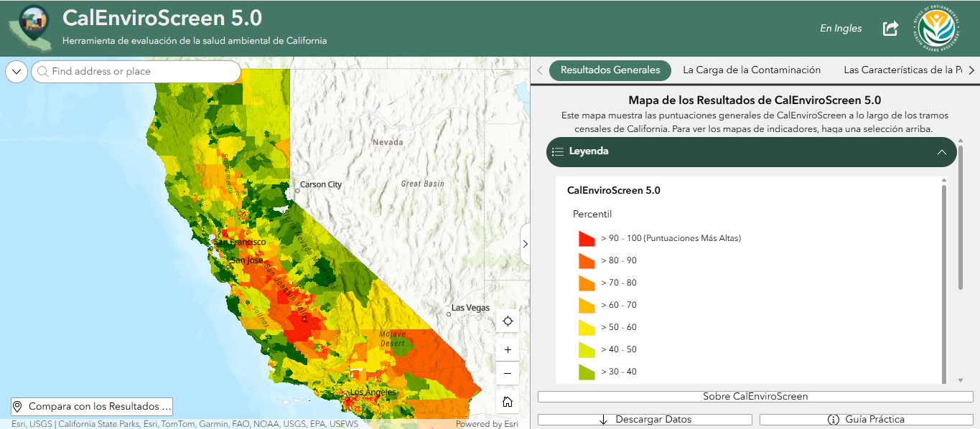The width and height of the screenshot is (980, 429).
Task: Click the share icon in header
Action: [890, 29]
